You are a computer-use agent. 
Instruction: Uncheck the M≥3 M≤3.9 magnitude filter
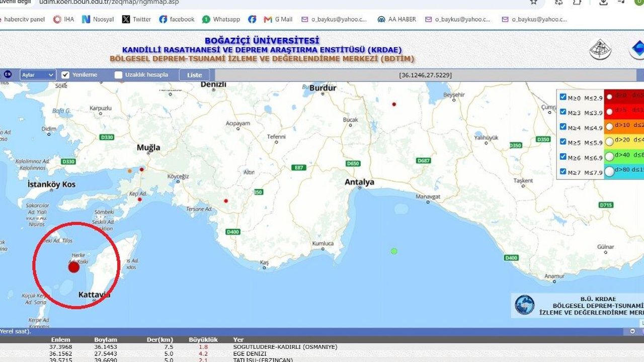pos(563,112)
